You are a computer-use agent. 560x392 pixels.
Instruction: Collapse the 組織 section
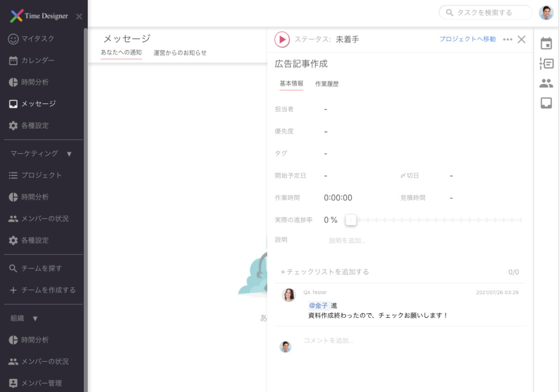[x=35, y=318]
